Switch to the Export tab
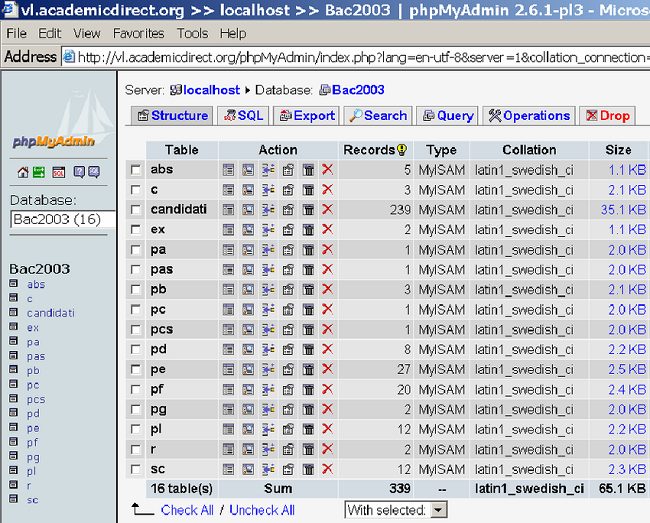 coord(306,116)
